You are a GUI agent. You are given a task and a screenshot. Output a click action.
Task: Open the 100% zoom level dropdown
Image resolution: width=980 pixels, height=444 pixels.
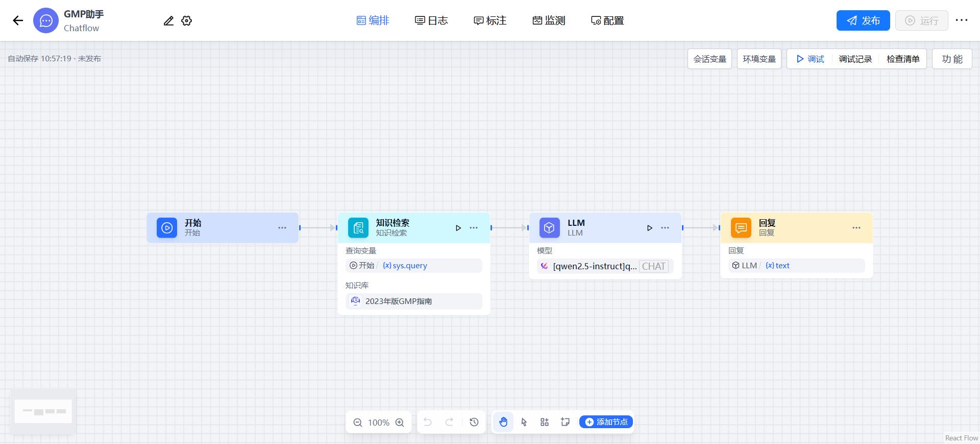tap(379, 423)
